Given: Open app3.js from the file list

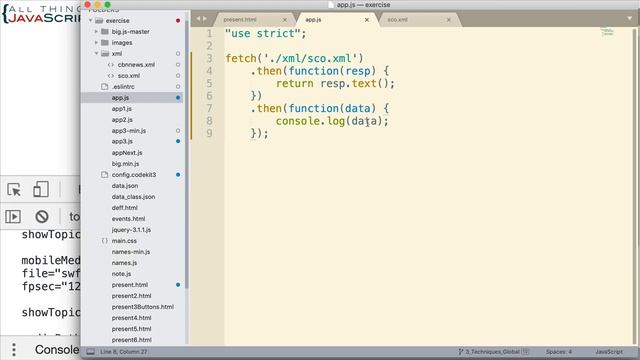Looking at the screenshot, I should click(122, 141).
